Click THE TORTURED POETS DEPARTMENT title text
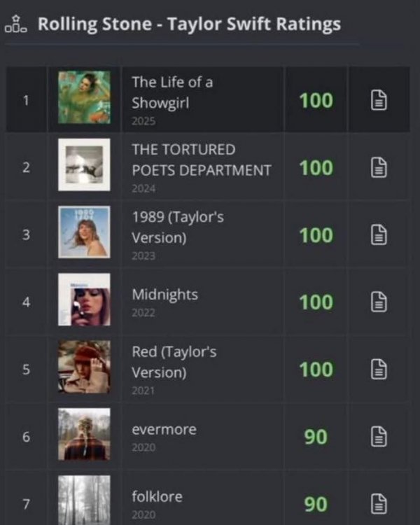The height and width of the screenshot is (525, 420). 201,160
